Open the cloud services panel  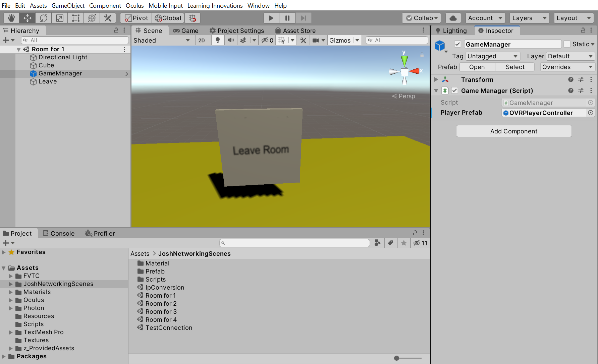click(453, 18)
